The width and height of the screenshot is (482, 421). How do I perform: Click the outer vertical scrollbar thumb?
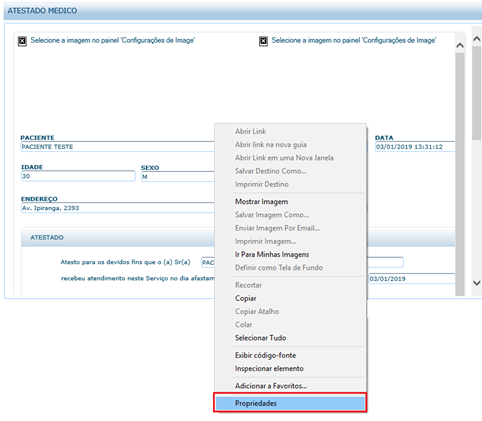point(477,93)
